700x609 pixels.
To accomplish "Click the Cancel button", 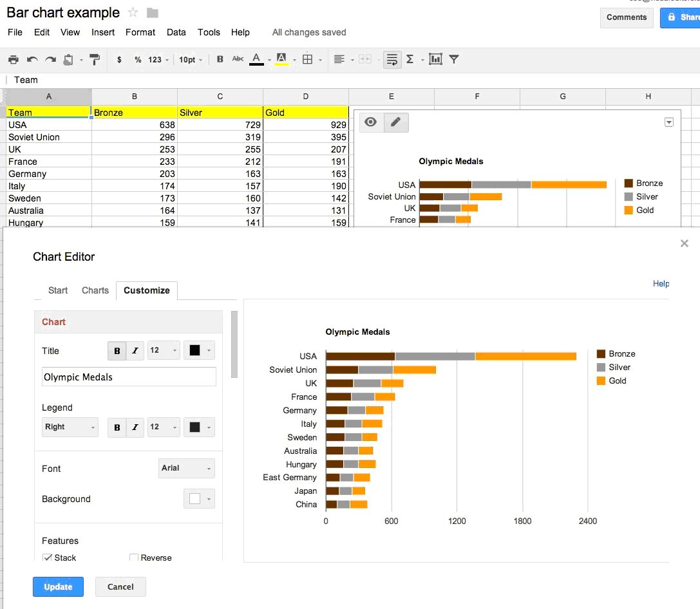I will click(120, 586).
